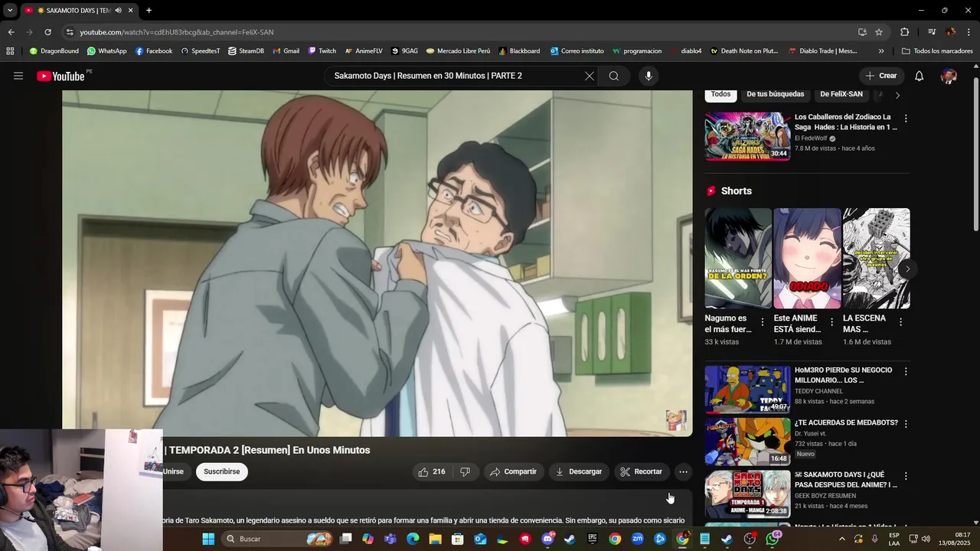Show more filter chips with right arrow
Screen dimensions: 980x551
[897, 95]
